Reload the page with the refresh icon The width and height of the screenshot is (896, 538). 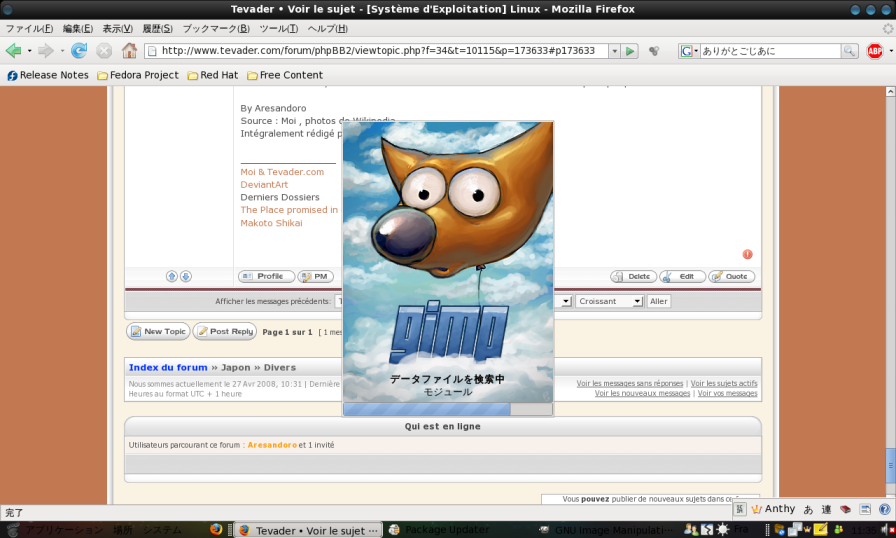(x=79, y=51)
